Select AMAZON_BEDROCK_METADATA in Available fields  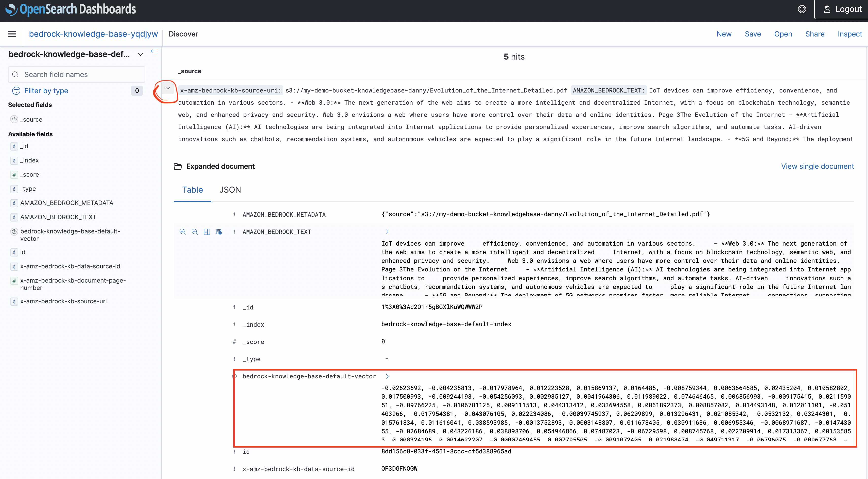click(x=67, y=203)
